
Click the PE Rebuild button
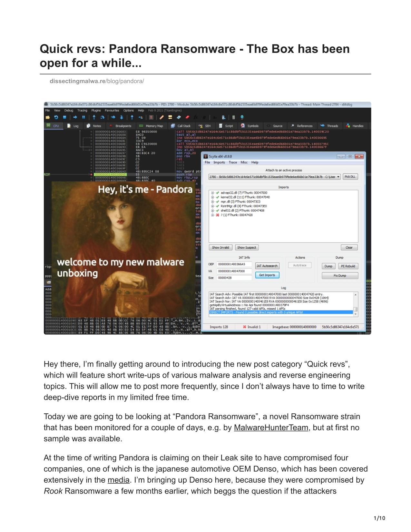348,266
